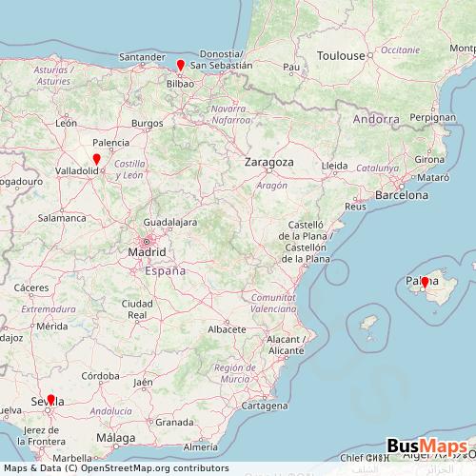Select the Almería label
Image resolution: width=476 pixels, height=476 pixels.
[201, 447]
